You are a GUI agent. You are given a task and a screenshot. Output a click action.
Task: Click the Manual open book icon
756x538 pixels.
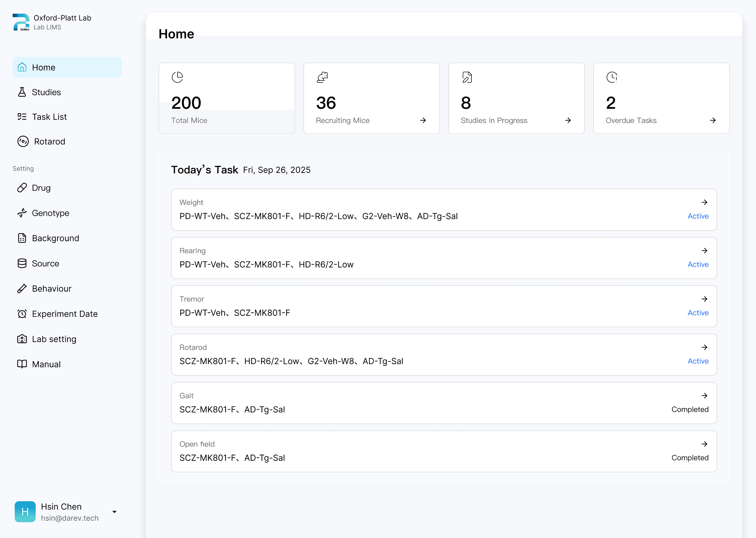click(x=22, y=364)
